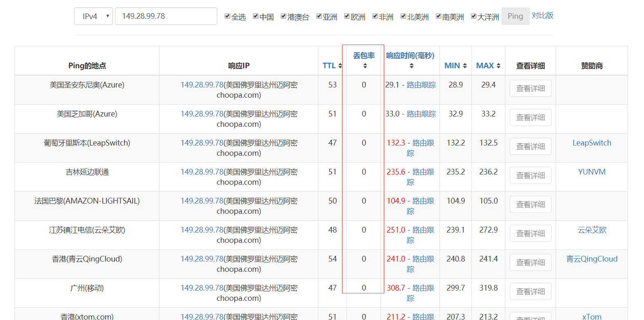Disable the 欧洲 region checkbox
The height and width of the screenshot is (320, 644).
347,16
